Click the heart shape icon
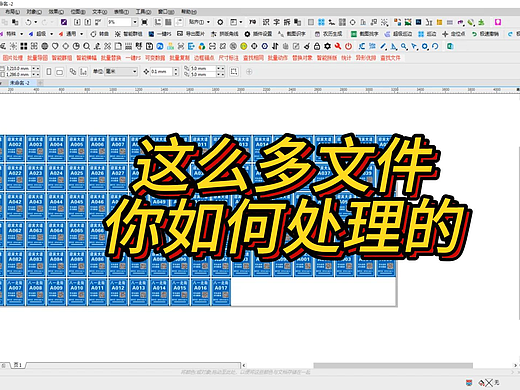Screen dimensions: 520x390 55,46
